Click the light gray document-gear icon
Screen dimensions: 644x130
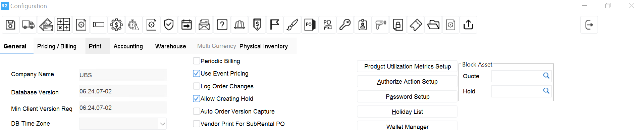(451, 25)
